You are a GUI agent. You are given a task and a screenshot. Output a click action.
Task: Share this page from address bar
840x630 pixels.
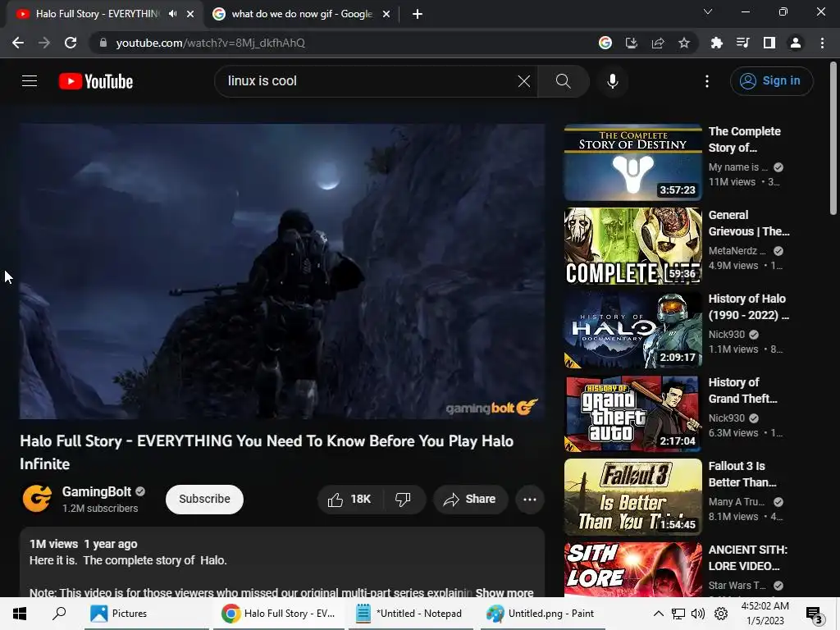[657, 43]
